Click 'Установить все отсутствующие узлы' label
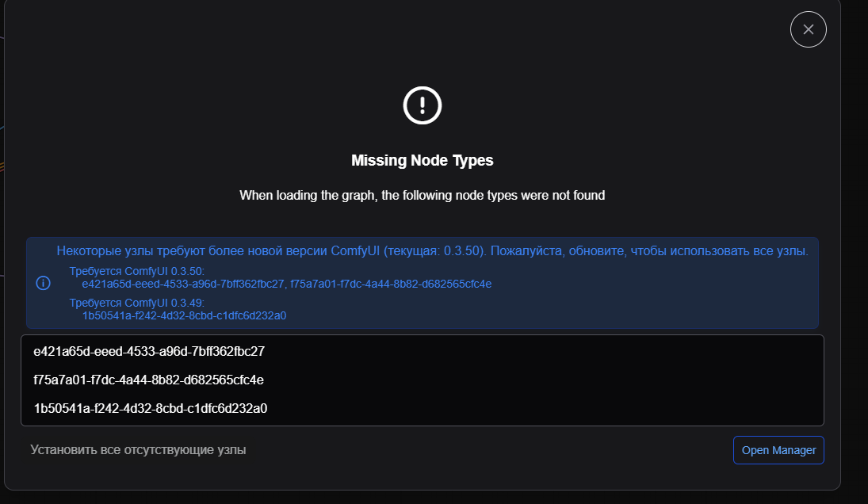 (x=138, y=450)
